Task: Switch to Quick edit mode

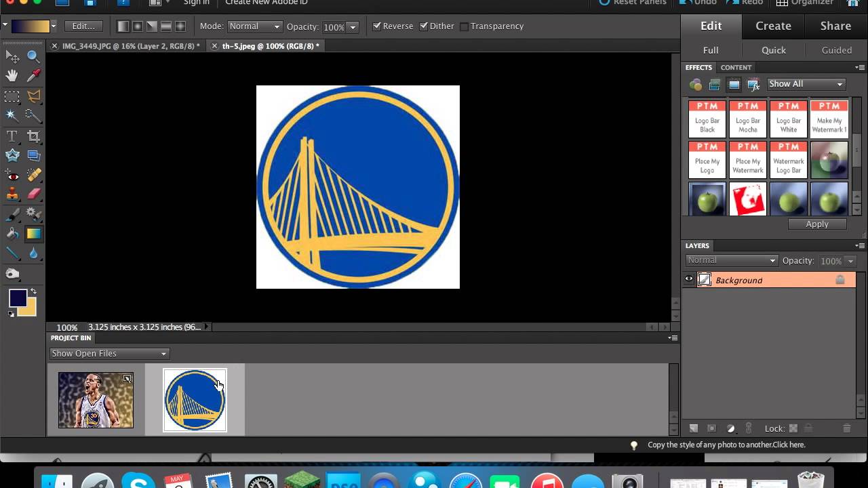Action: [773, 50]
